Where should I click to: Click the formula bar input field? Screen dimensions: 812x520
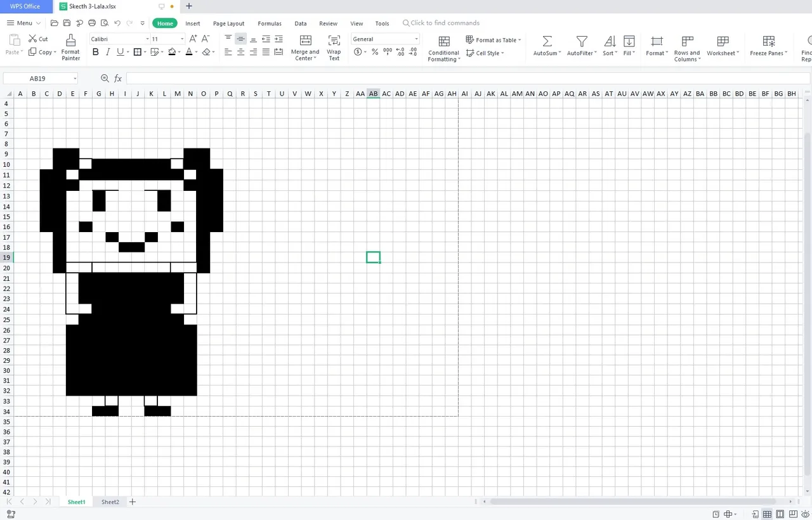point(468,78)
